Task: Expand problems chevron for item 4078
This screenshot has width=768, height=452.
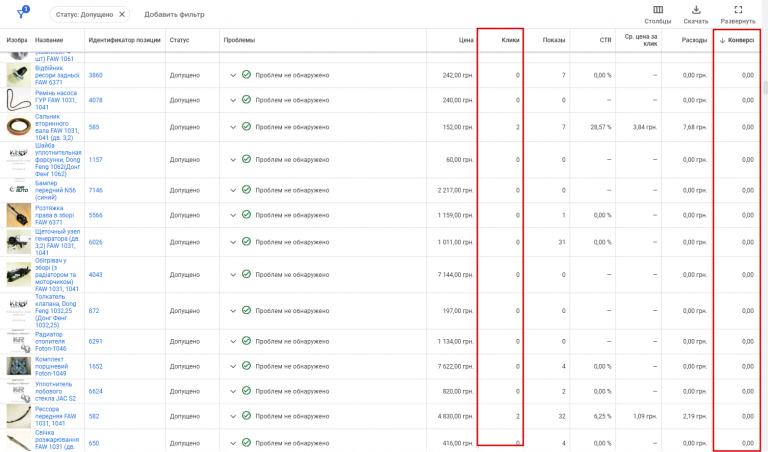Action: click(x=233, y=100)
